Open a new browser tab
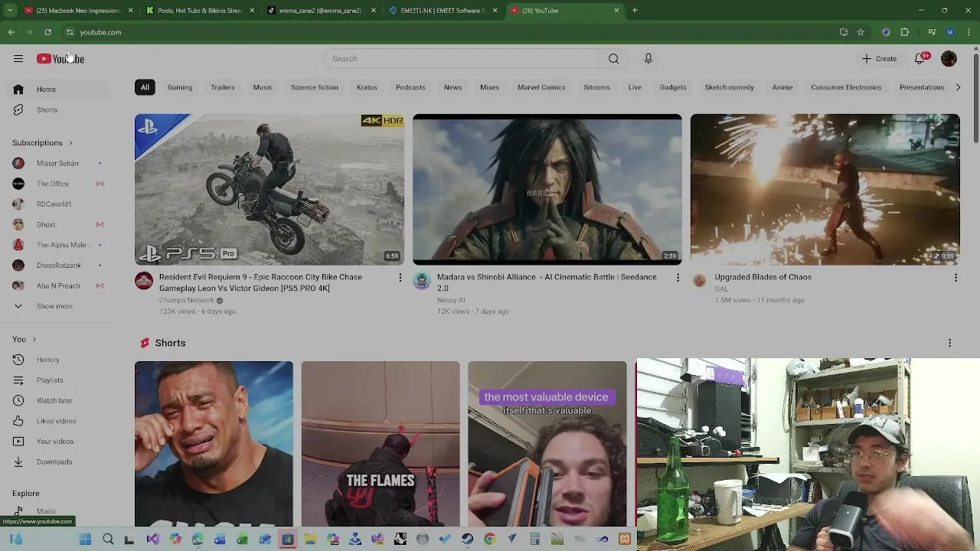Viewport: 980px width, 551px height. pyautogui.click(x=635, y=11)
